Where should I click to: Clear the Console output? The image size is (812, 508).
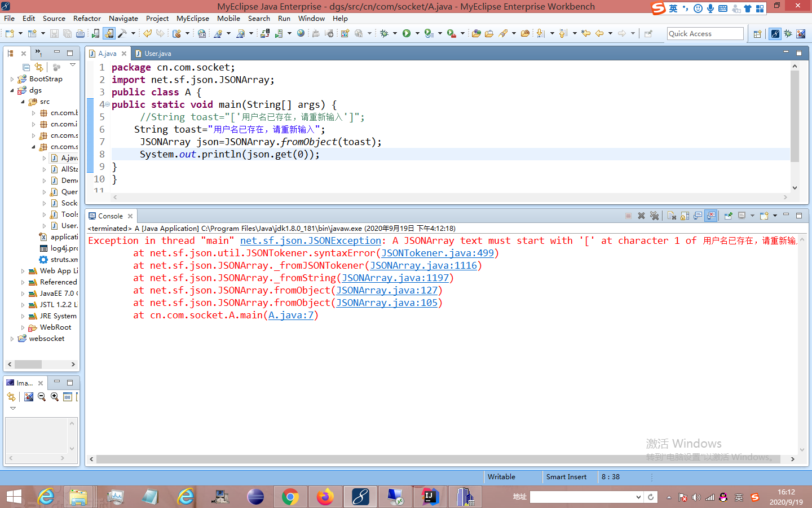click(x=672, y=216)
